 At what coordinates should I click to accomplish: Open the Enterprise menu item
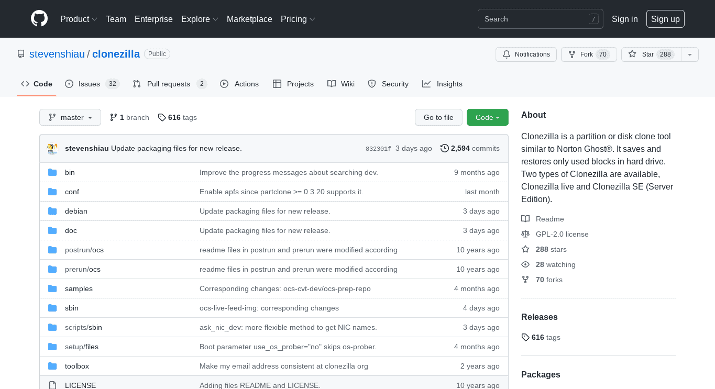153,19
